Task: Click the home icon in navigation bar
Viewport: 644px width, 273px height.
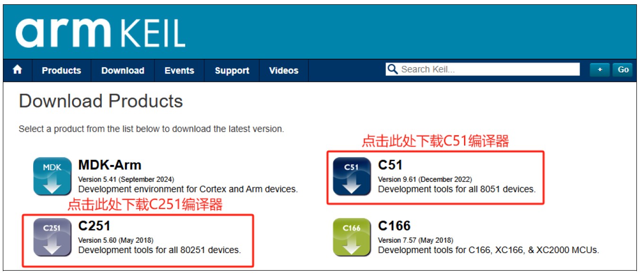Action: (18, 70)
